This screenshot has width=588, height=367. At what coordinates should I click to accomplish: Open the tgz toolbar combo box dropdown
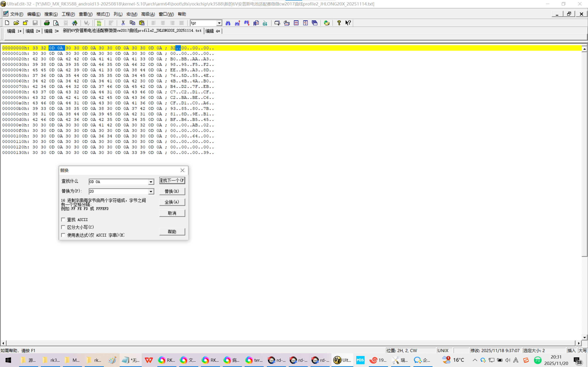pyautogui.click(x=219, y=23)
